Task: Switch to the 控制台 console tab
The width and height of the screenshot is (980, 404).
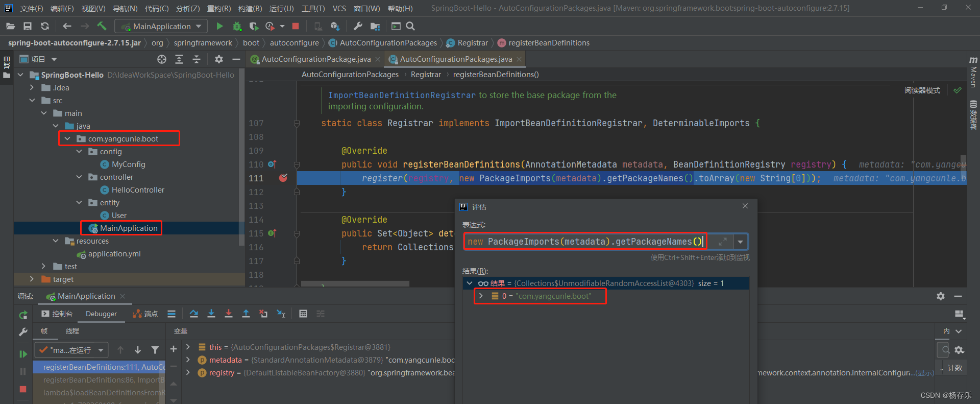Action: 57,314
